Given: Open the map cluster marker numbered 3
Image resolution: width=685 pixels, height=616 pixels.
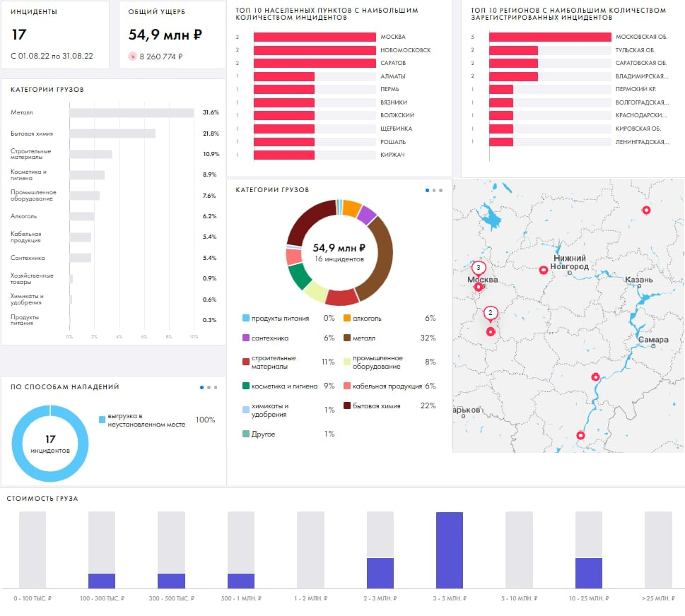Looking at the screenshot, I should (x=479, y=268).
